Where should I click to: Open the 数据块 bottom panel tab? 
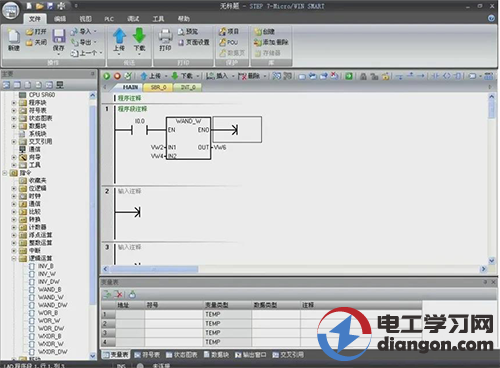click(216, 355)
